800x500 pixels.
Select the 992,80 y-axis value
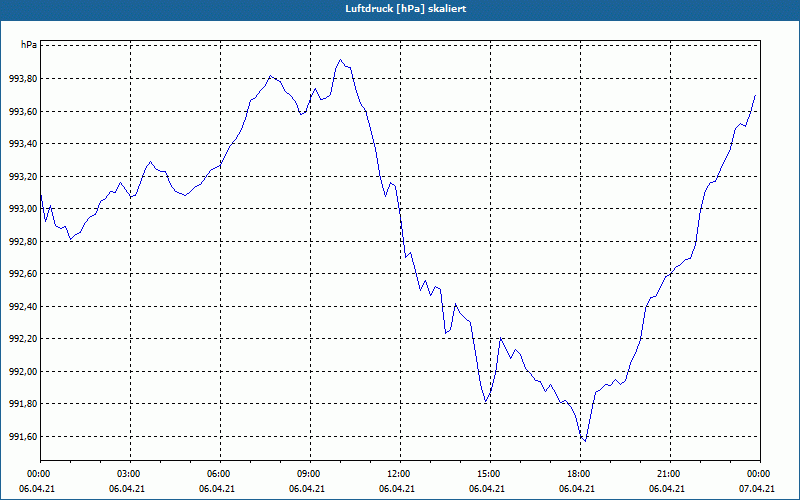23,241
